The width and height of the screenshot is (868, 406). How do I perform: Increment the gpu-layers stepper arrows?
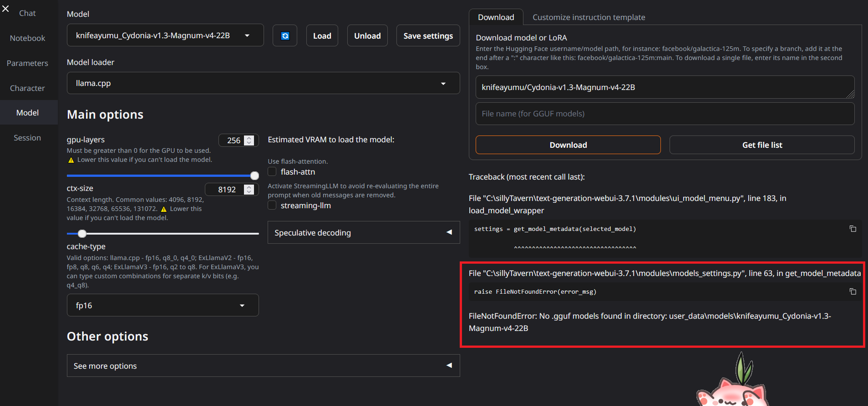pos(249,138)
